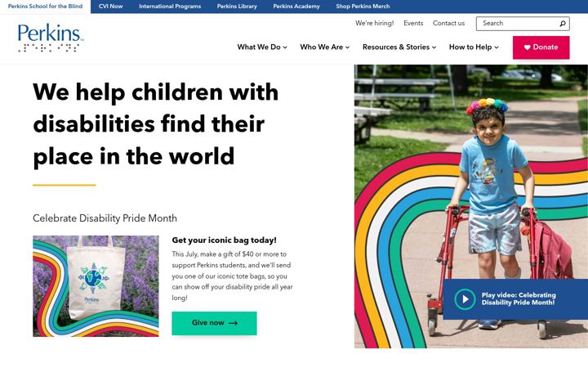Open the Perkins Academy tab
The image size is (588, 368).
296,7
